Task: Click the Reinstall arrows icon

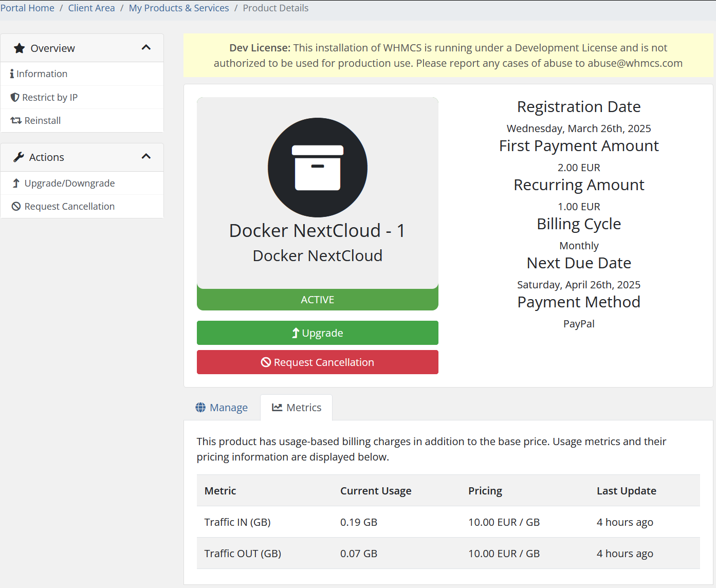Action: tap(16, 120)
